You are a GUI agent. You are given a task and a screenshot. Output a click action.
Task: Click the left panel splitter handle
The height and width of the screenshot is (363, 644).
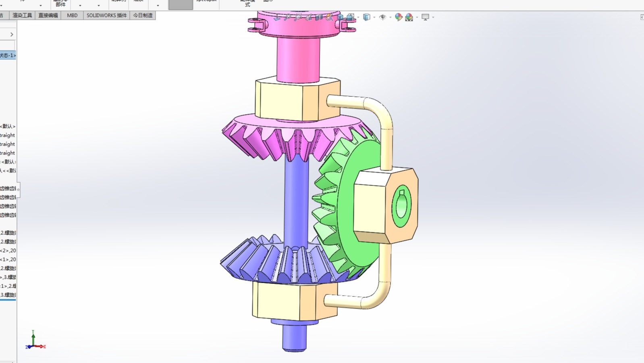pyautogui.click(x=18, y=189)
